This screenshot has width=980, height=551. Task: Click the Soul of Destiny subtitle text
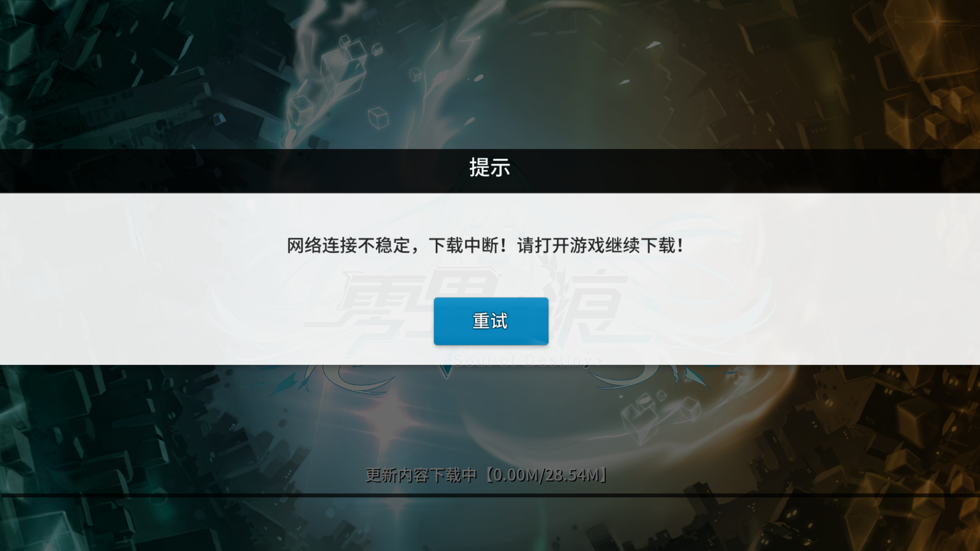522,360
